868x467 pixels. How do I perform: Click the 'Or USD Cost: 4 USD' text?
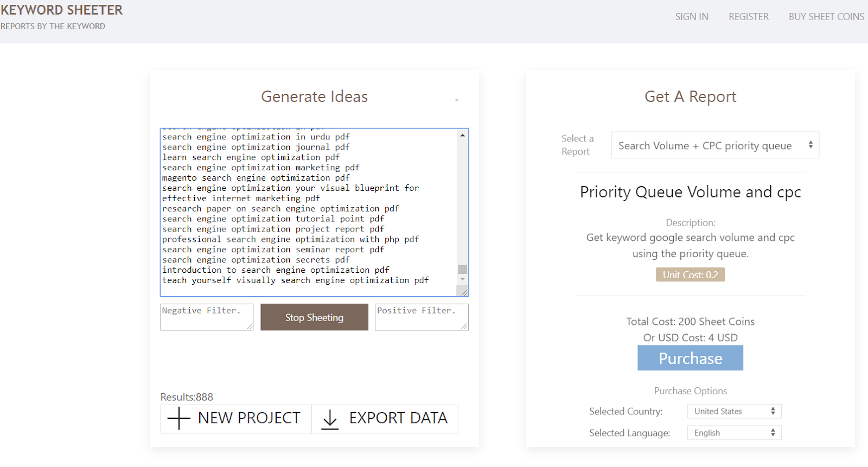[x=690, y=338]
